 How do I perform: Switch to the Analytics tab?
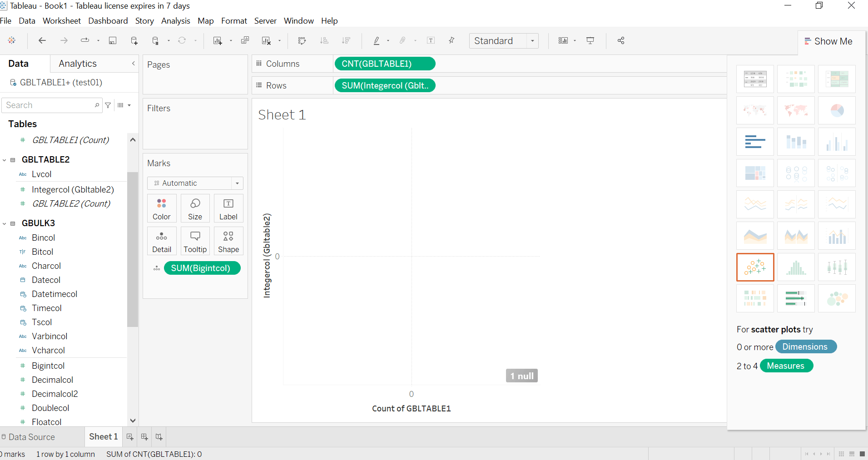click(x=78, y=64)
